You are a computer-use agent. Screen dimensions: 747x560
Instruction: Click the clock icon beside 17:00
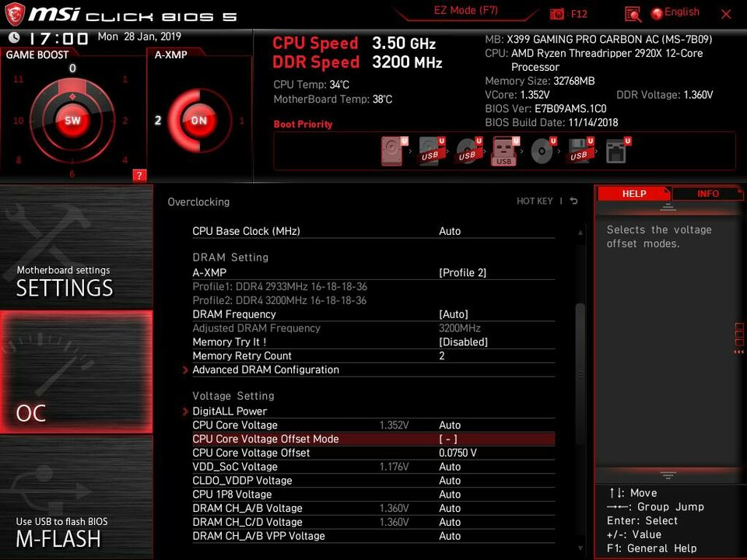(14, 37)
